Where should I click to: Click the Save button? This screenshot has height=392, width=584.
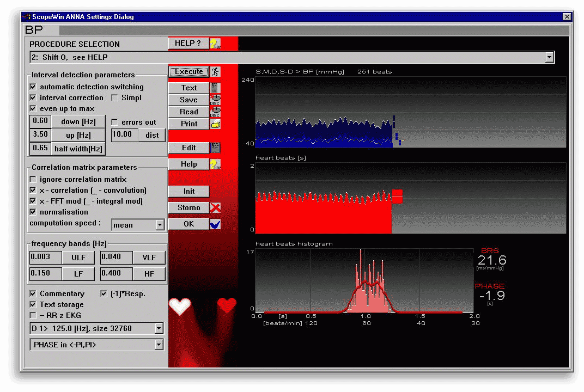pos(189,100)
